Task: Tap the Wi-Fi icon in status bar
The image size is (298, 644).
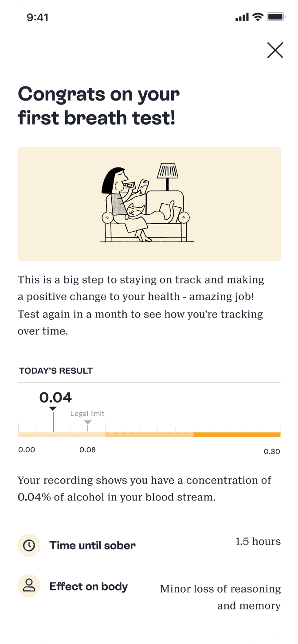Action: [258, 17]
